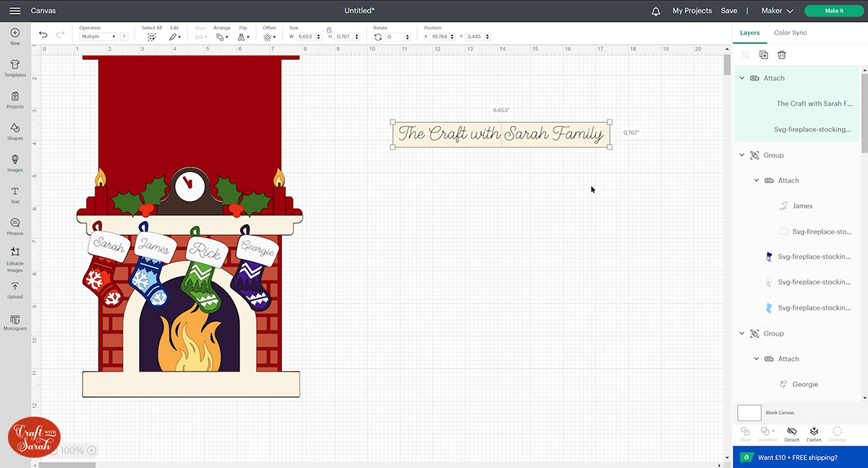Click the Blank Canvas color swatch

[x=749, y=413]
